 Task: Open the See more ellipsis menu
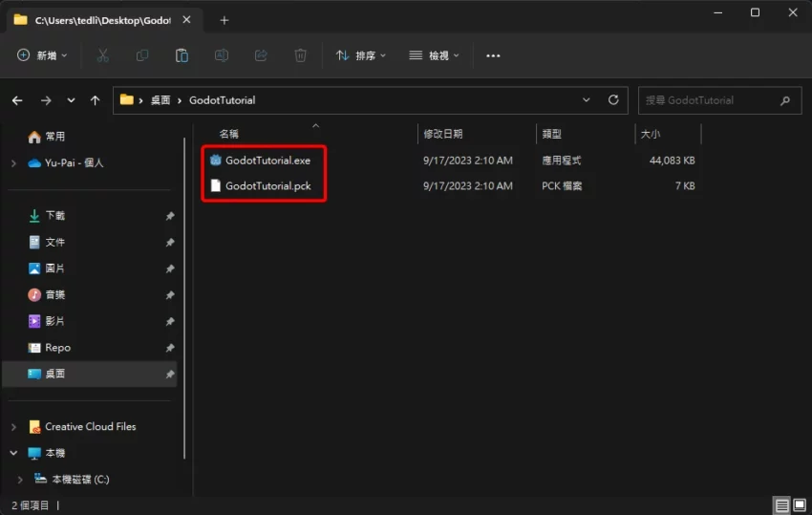tap(493, 55)
